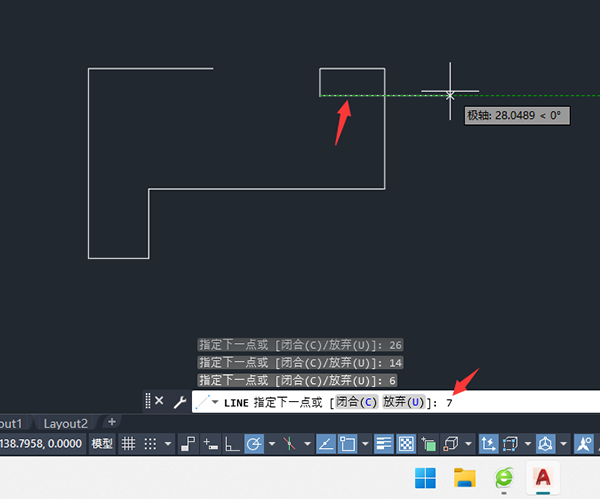Image resolution: width=600 pixels, height=499 pixels.
Task: Choose the 闭合(C) close option
Action: [x=357, y=402]
